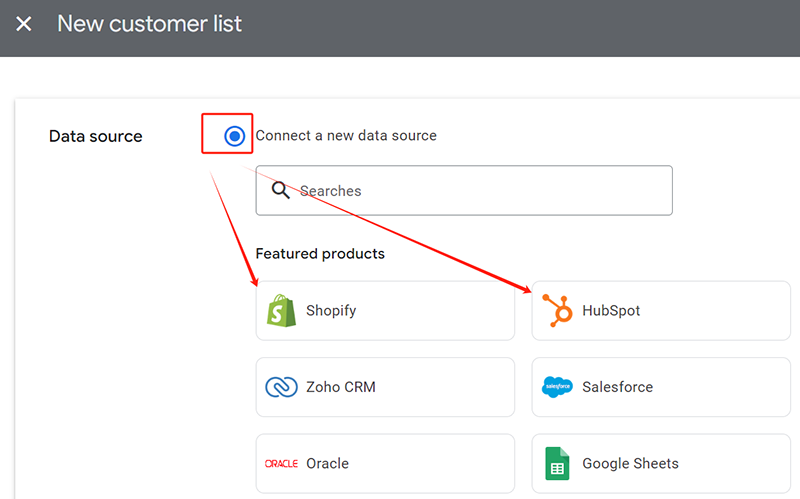This screenshot has width=800, height=499.
Task: Close the New customer list dialog
Action: 24,23
